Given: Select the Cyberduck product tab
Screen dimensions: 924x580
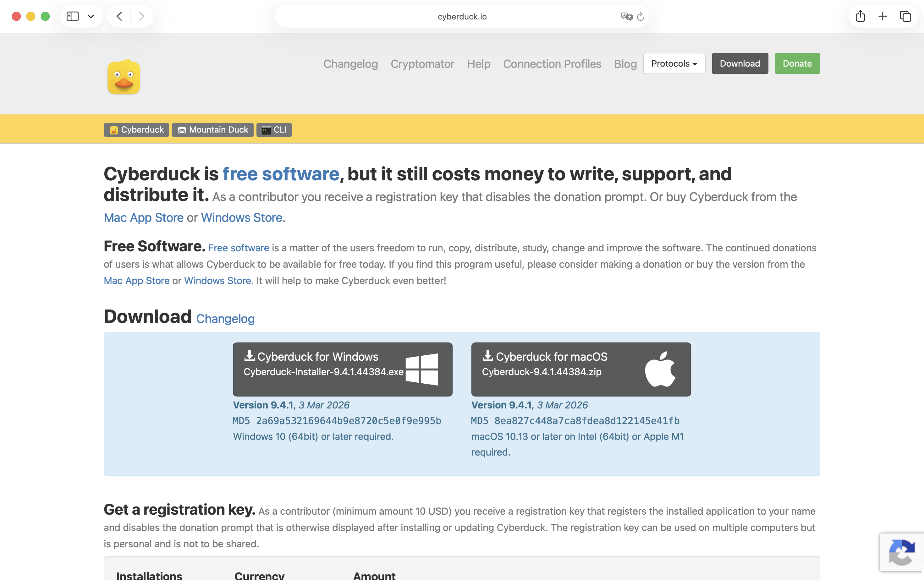Looking at the screenshot, I should (x=136, y=130).
